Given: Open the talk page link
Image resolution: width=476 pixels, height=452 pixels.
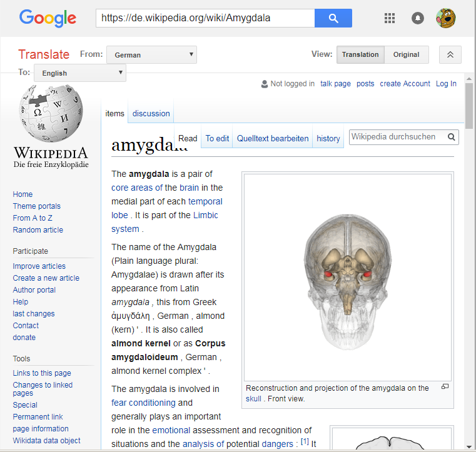Looking at the screenshot, I should tap(335, 84).
